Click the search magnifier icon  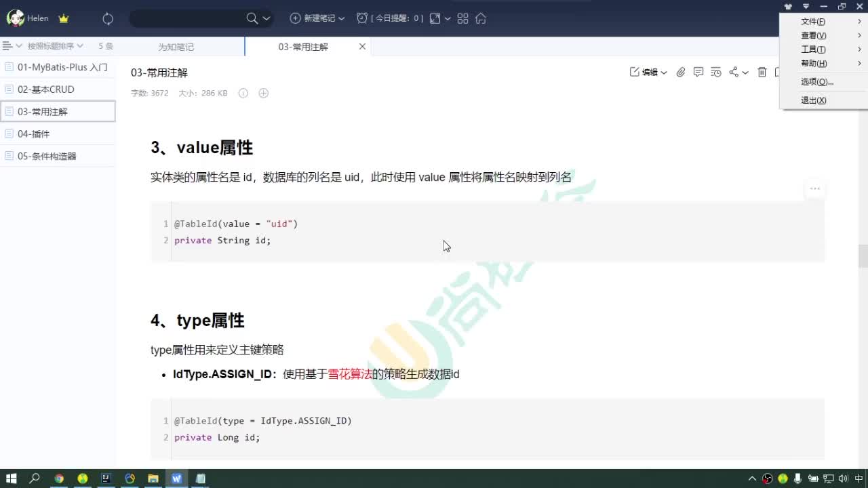[252, 18]
